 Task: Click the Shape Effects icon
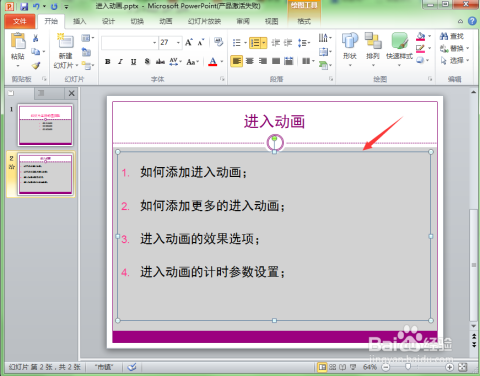click(420, 60)
